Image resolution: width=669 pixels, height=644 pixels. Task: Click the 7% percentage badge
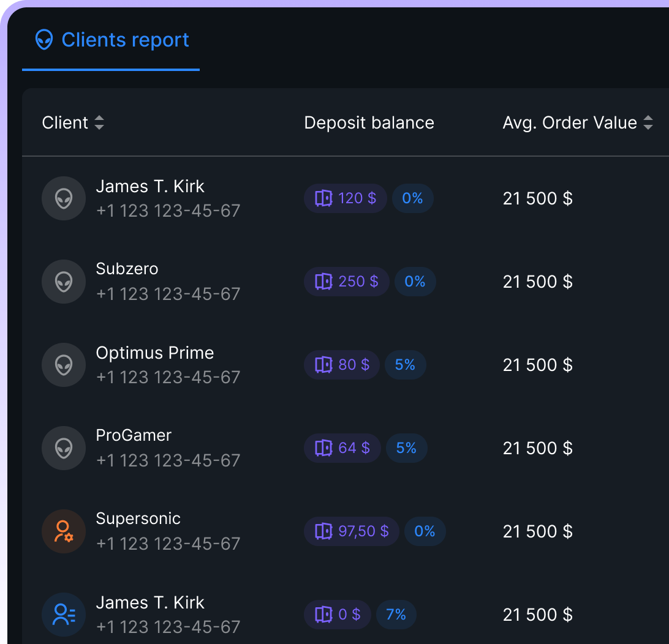click(x=396, y=615)
